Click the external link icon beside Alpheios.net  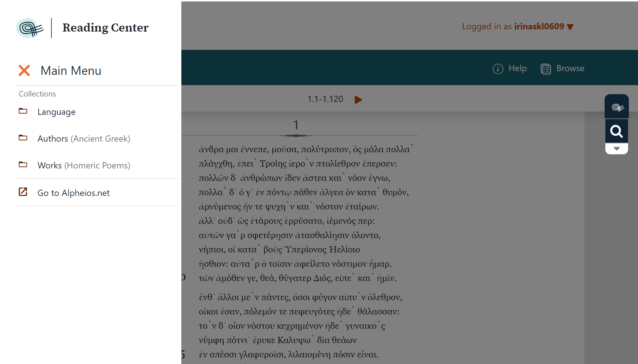(x=23, y=192)
